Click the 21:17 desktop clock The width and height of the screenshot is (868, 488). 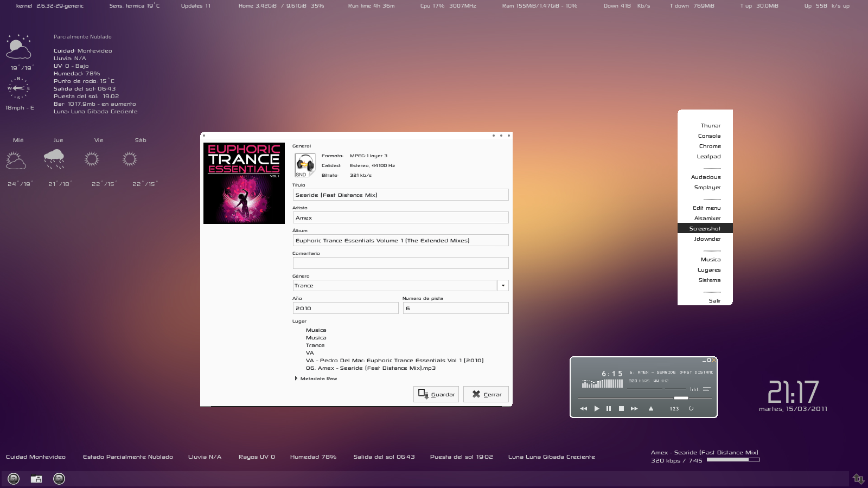793,391
